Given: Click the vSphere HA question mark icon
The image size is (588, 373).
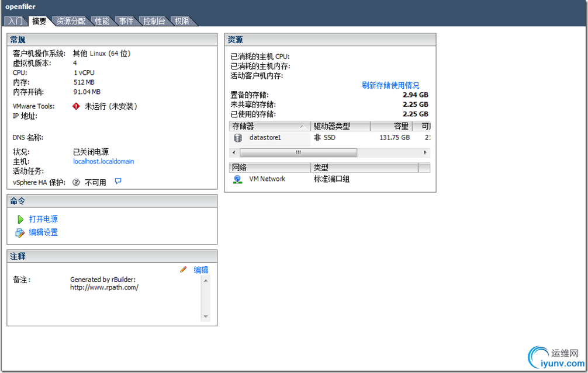Looking at the screenshot, I should tap(76, 182).
